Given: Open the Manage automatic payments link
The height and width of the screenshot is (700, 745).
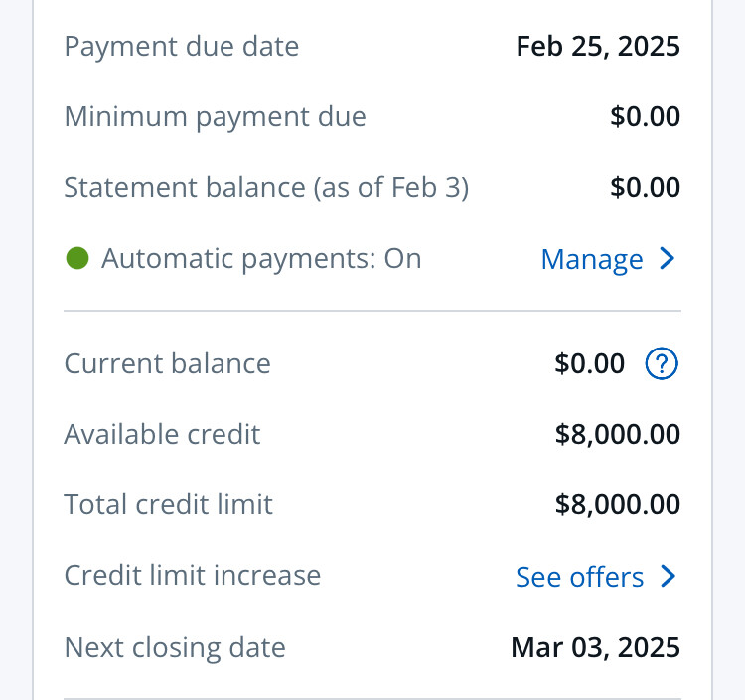Looking at the screenshot, I should (x=592, y=259).
